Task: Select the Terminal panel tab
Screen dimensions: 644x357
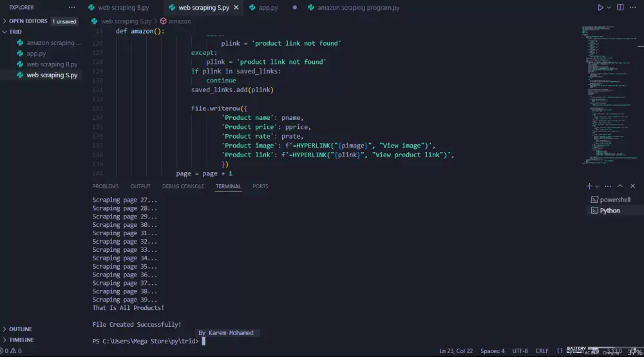Action: (228, 186)
